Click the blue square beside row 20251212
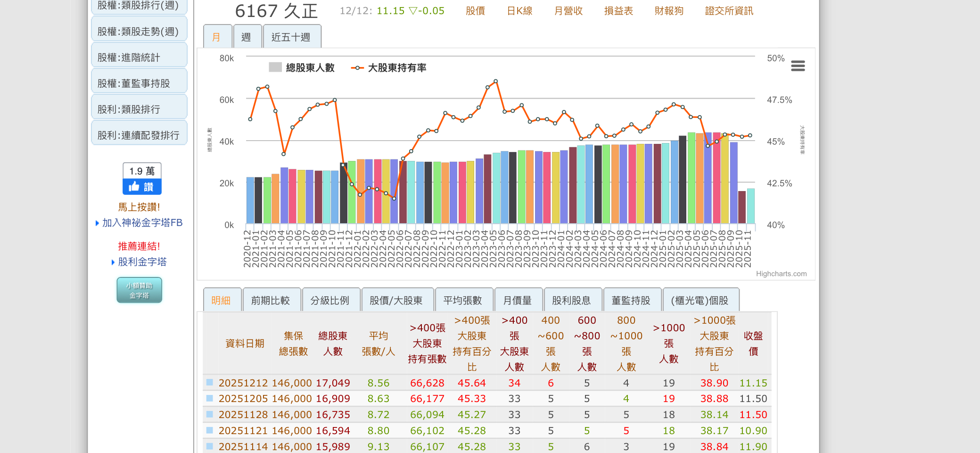This screenshot has height=453, width=980. [x=210, y=382]
